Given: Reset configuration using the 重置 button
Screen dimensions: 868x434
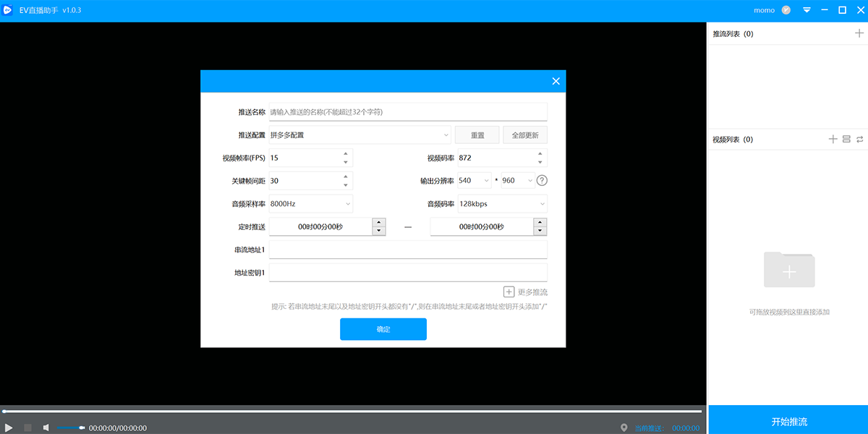Looking at the screenshot, I should point(477,135).
